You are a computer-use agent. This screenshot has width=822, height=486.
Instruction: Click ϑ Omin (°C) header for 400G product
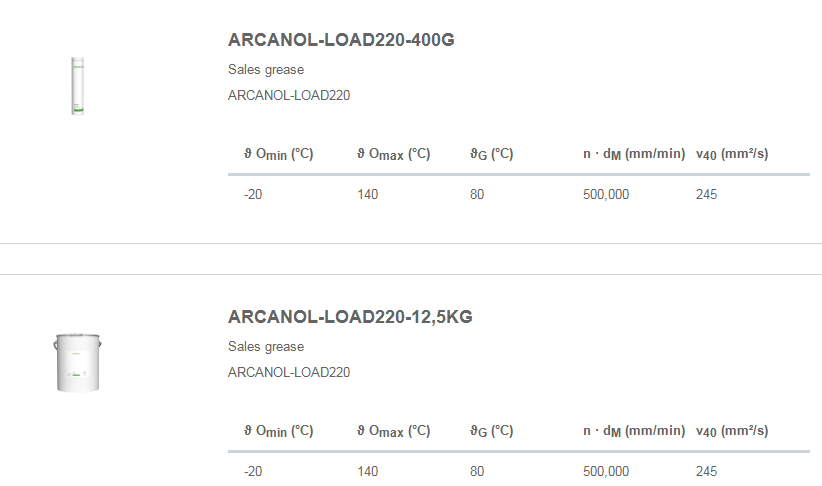[279, 154]
